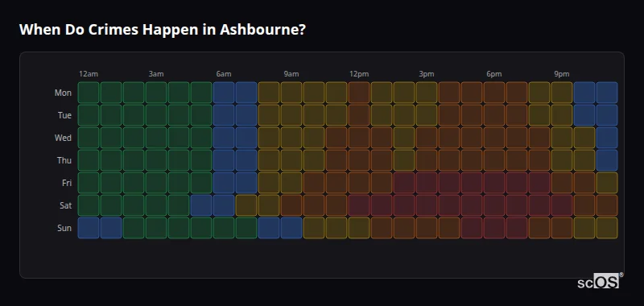The image size is (644, 306).
Task: Pick the Wednesday 9pm heatmap cell
Action: (x=562, y=138)
